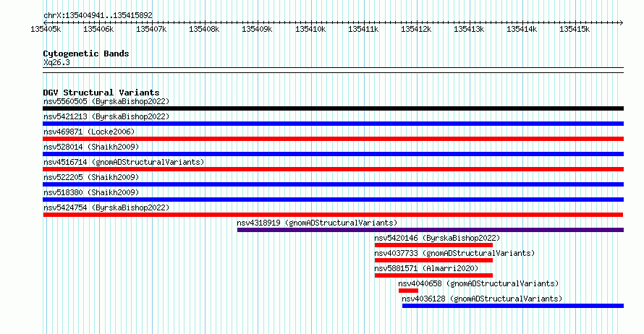Click the 135408k ruler tick label
Image resolution: width=644 pixels, height=334 pixels.
tap(204, 29)
